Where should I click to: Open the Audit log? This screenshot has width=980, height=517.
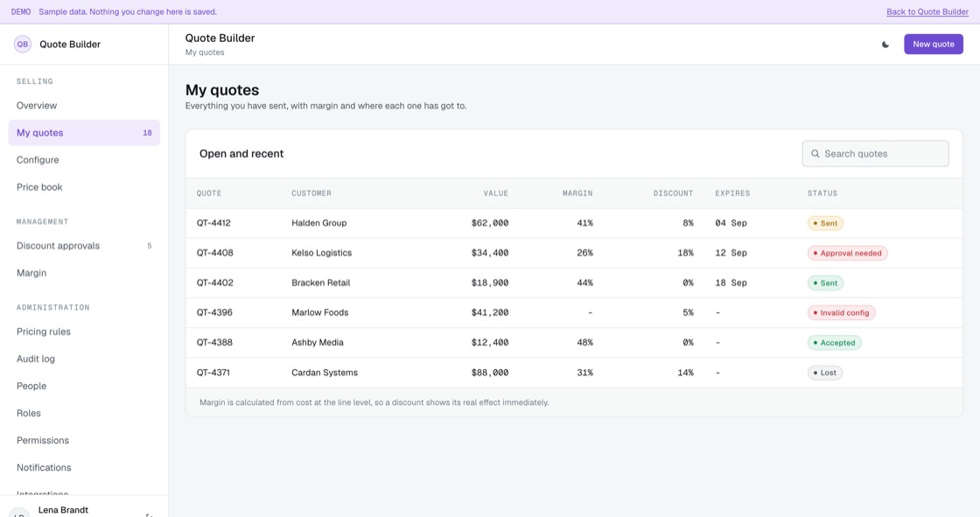tap(84, 359)
